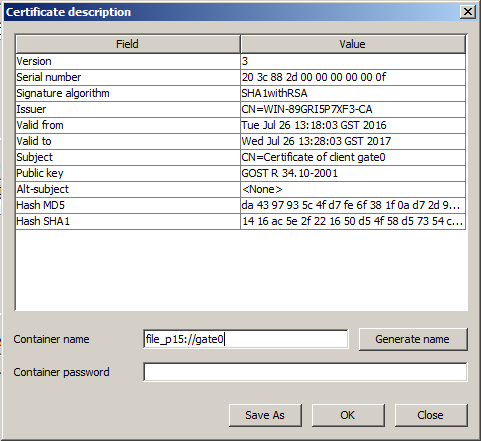Click the Value column header
Viewport: 481px width, 441px height.
(x=353, y=44)
